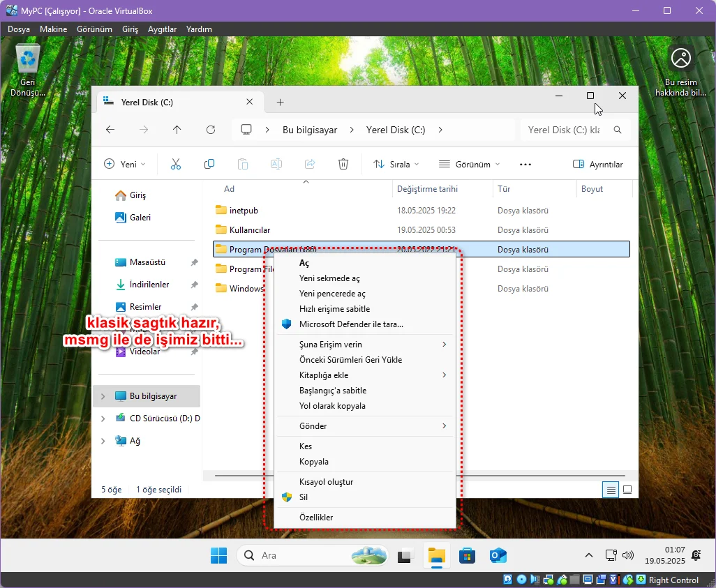Click the volume speaker tray icon
Viewport: 716px width, 588px height.
[x=628, y=555]
